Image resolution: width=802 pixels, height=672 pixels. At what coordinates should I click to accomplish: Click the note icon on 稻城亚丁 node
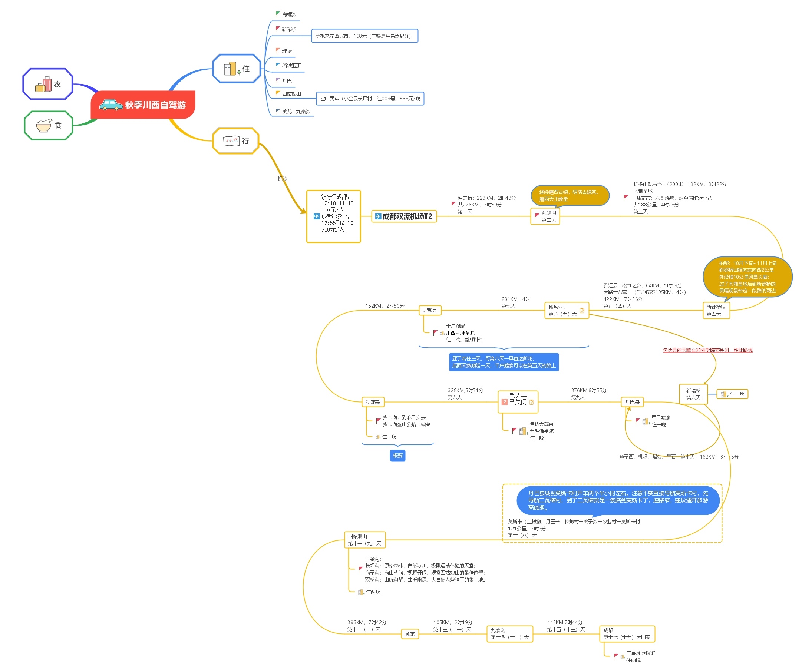tap(582, 310)
